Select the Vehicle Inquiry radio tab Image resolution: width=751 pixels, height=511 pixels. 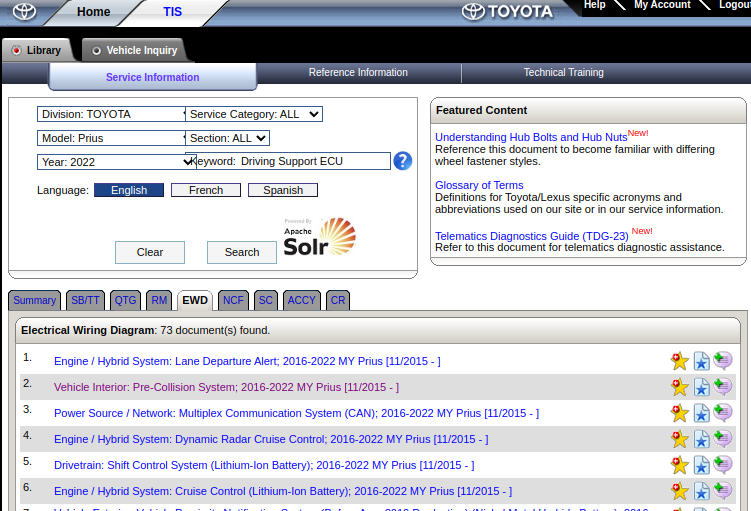[x=135, y=50]
